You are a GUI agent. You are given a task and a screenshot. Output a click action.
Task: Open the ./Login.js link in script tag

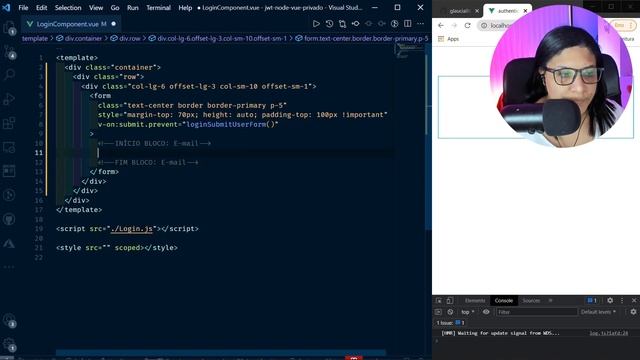pos(132,229)
